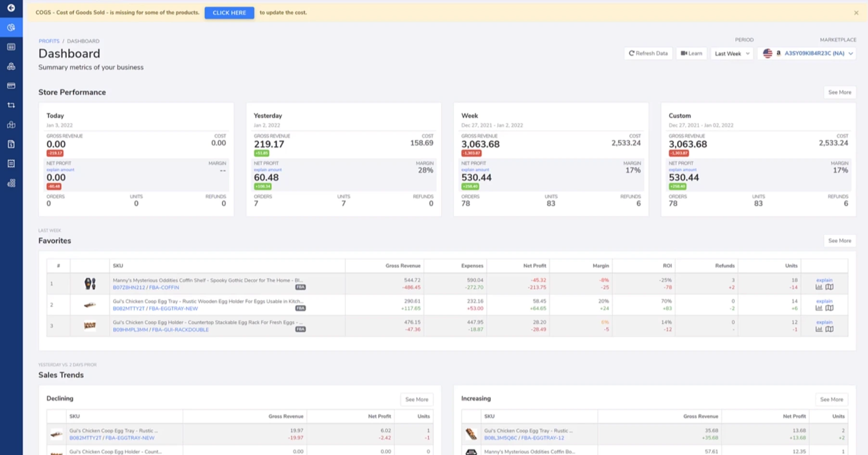Open bar chart icon for Egg Holder row
The height and width of the screenshot is (455, 868).
(818, 329)
